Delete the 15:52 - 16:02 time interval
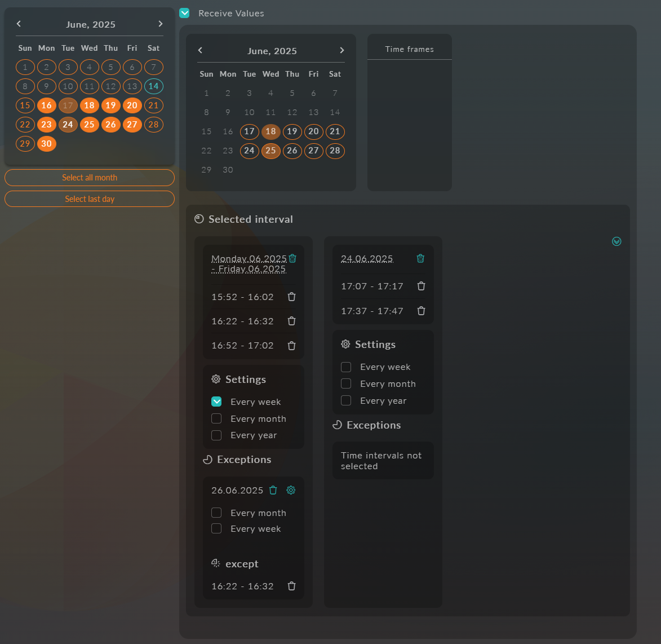 pos(291,297)
